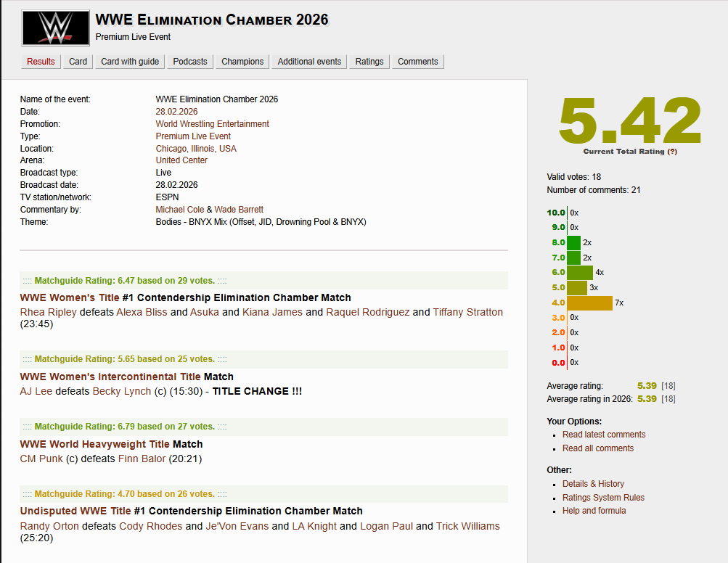
Task: Click the 4.0 rating bar with 7x votes
Action: [589, 303]
